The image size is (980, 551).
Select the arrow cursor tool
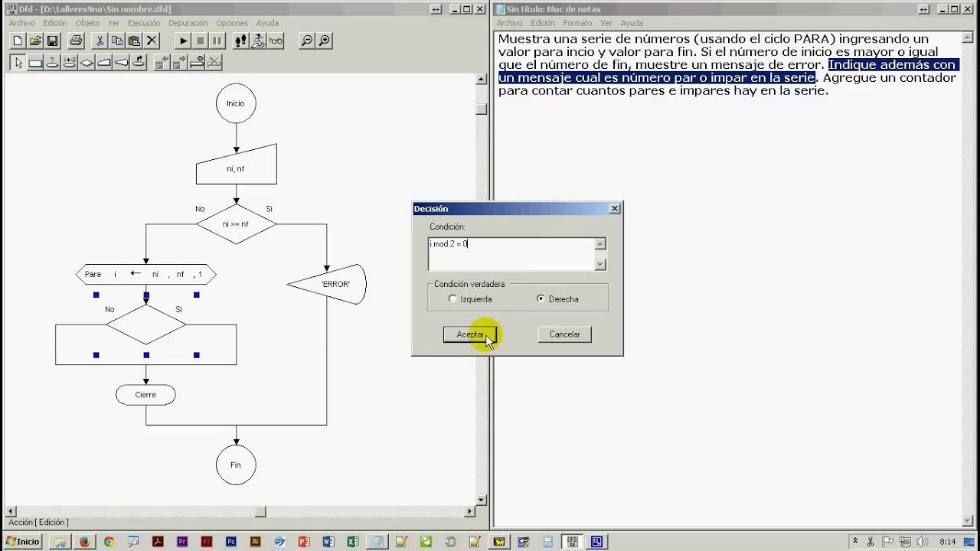[x=18, y=63]
